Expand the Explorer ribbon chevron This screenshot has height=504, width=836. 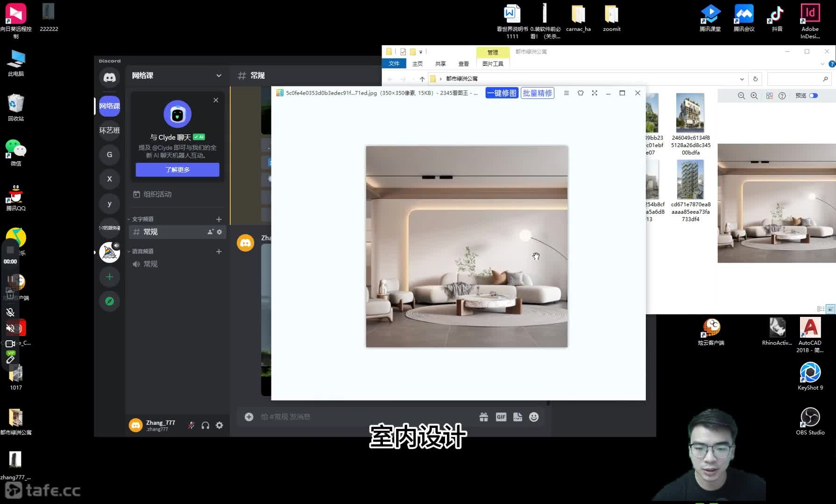(822, 64)
